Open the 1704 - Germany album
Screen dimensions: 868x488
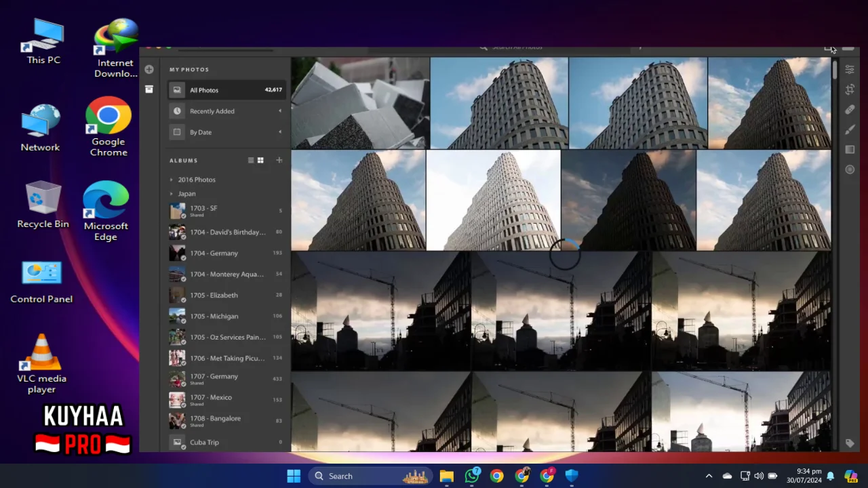pyautogui.click(x=227, y=253)
